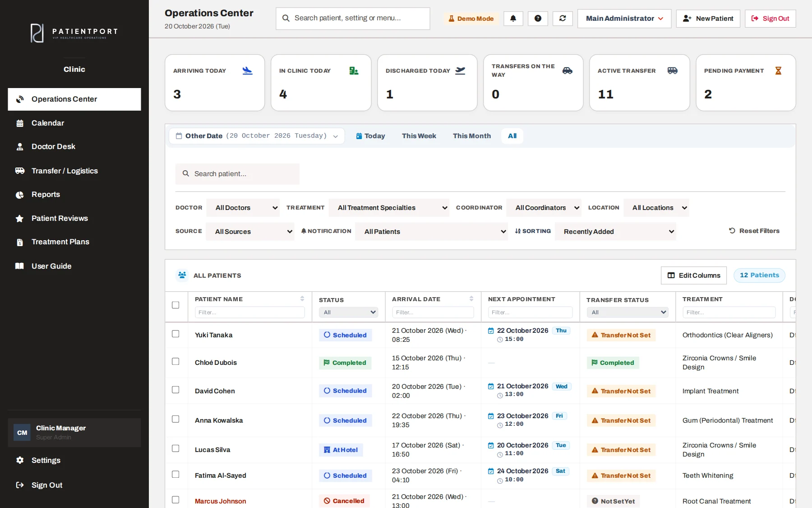This screenshot has height=508, width=812.
Task: Click Reset Filters
Action: point(754,231)
